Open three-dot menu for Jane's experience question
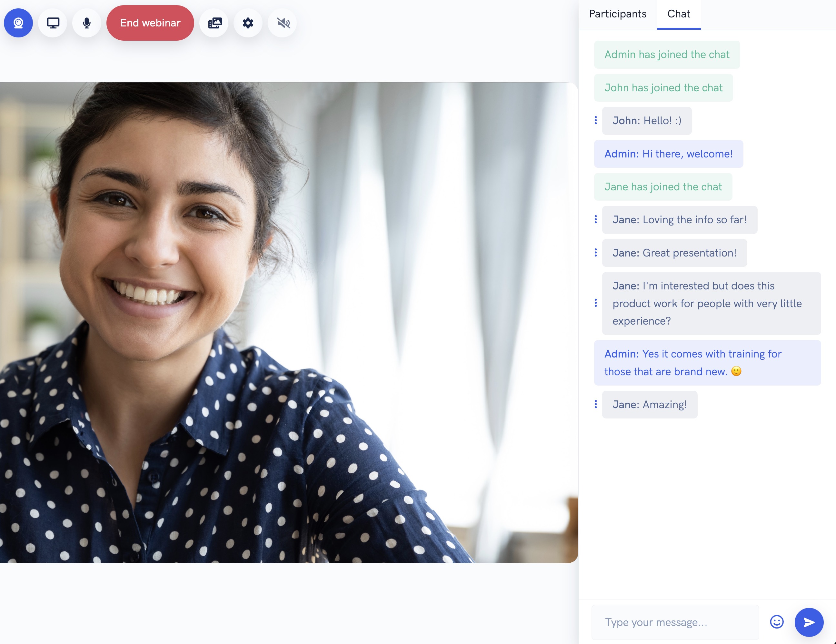The image size is (836, 644). [x=596, y=303]
